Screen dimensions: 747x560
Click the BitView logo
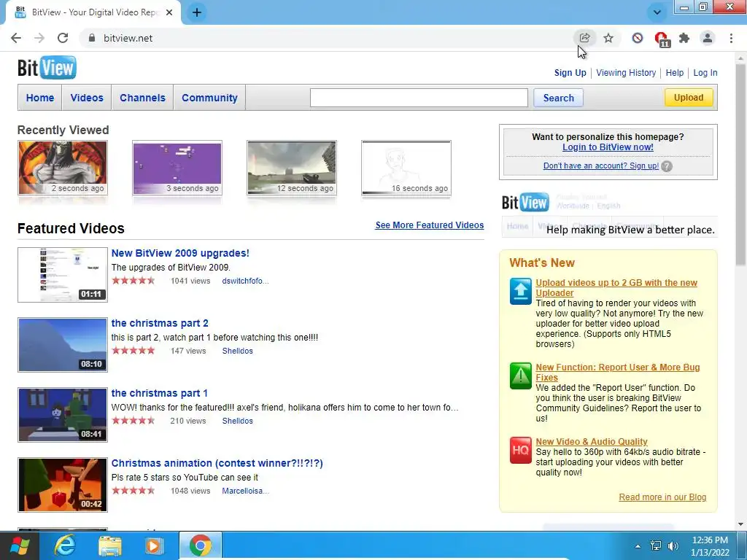[47, 68]
